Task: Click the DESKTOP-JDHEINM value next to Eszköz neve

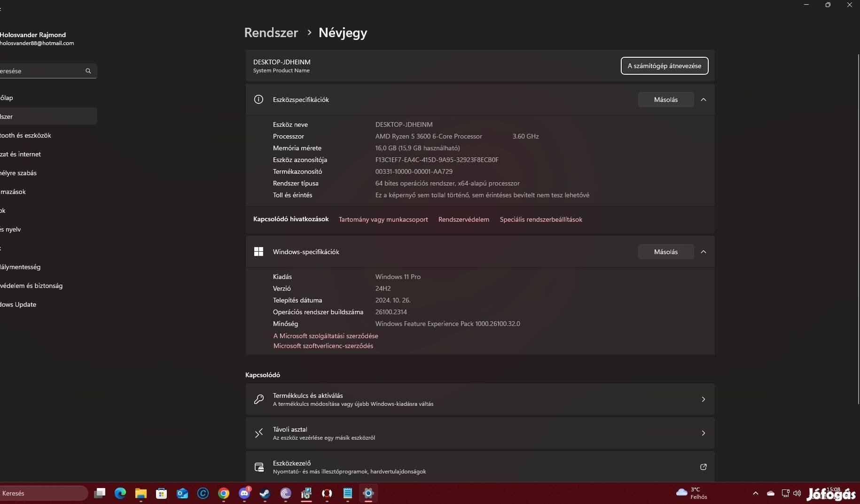Action: pyautogui.click(x=404, y=124)
